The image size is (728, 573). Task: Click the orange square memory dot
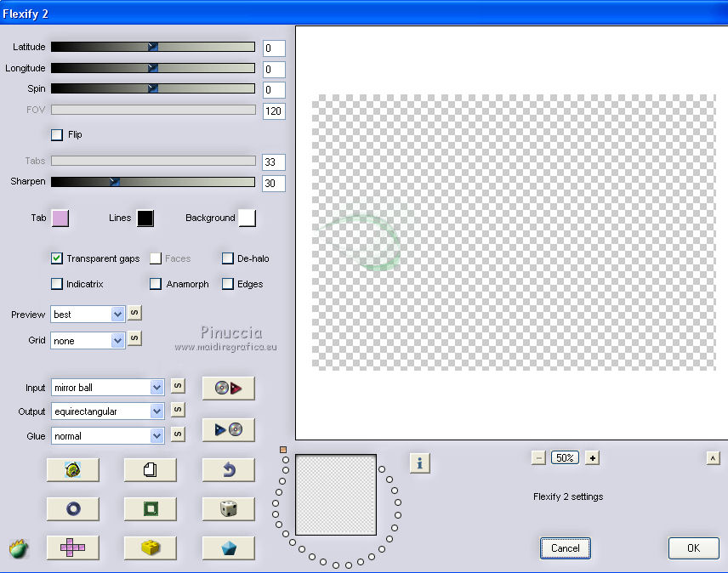click(283, 450)
